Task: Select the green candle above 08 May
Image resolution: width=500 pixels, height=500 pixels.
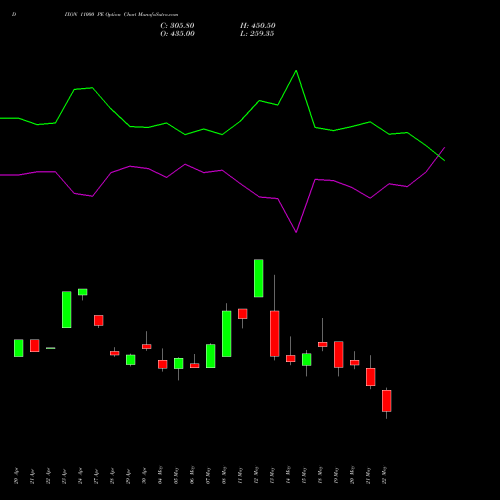Action: pos(226,334)
